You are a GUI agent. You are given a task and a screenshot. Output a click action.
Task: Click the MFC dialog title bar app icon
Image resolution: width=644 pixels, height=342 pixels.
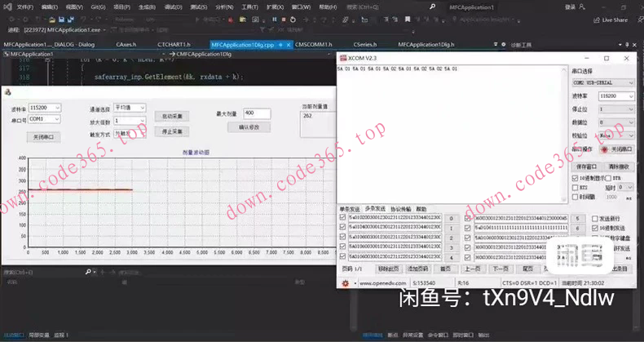pyautogui.click(x=7, y=93)
